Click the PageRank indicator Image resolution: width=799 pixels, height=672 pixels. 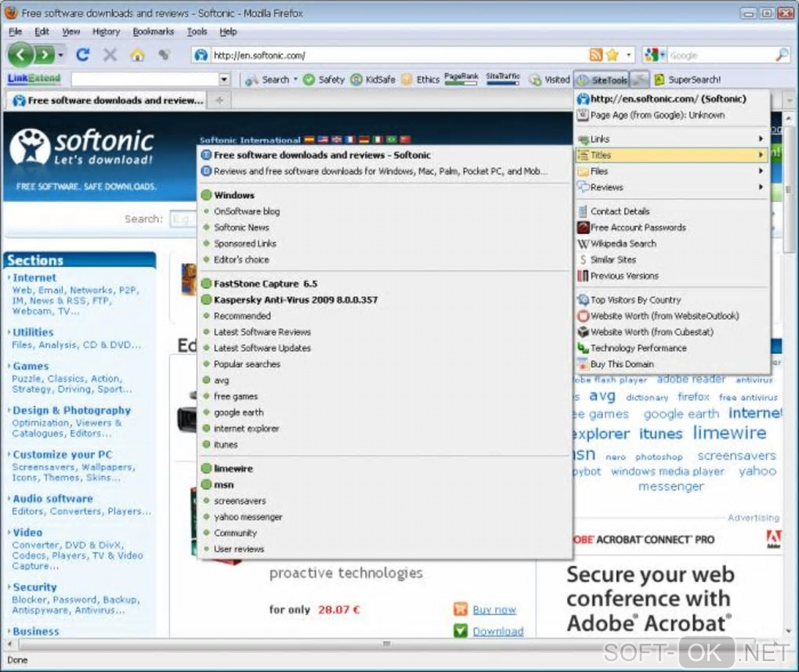pos(461,78)
